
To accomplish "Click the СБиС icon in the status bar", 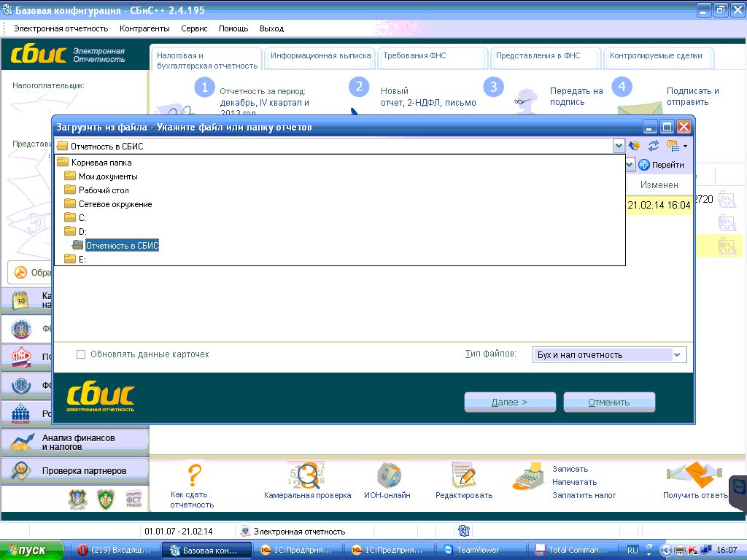I will (x=464, y=531).
